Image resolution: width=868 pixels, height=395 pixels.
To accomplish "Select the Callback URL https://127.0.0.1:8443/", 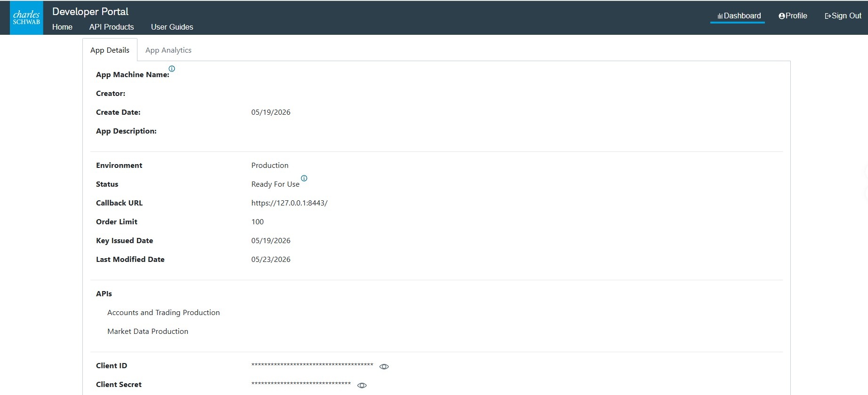I will [x=289, y=203].
